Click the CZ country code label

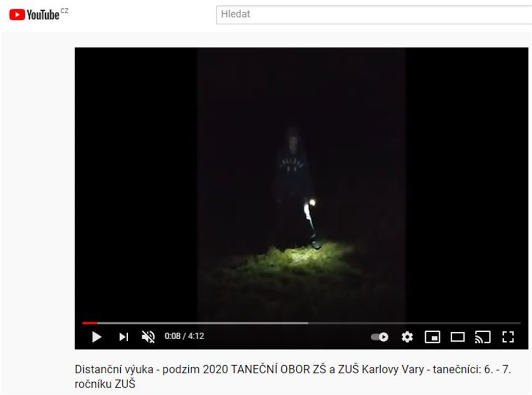pyautogui.click(x=64, y=11)
